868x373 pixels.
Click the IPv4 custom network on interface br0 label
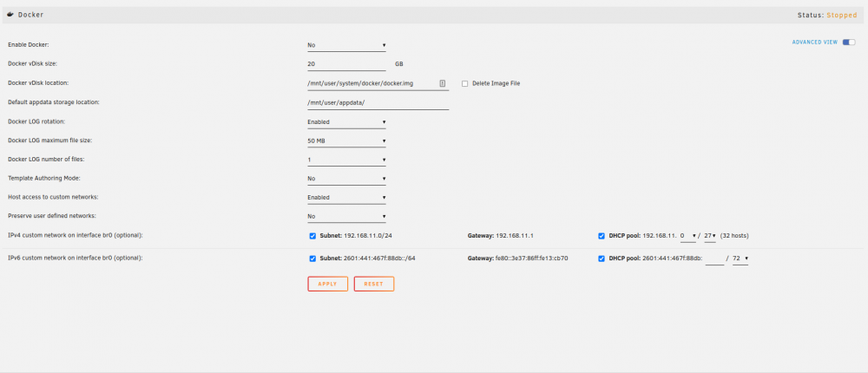click(x=76, y=235)
